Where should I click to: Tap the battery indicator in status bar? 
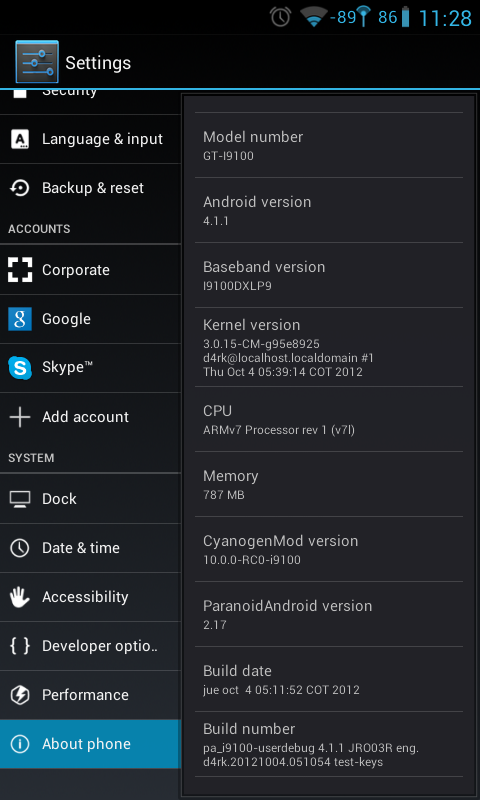(405, 17)
